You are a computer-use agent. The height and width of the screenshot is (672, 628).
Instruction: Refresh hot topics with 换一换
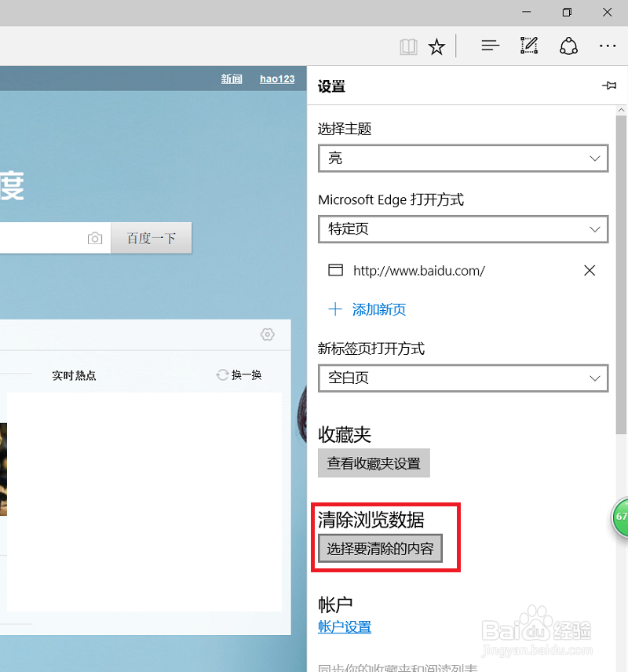click(x=239, y=375)
